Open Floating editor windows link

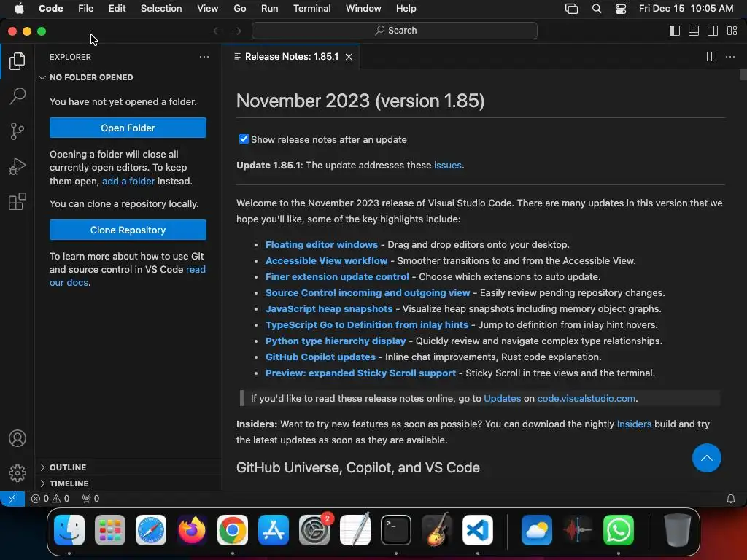[322, 245]
